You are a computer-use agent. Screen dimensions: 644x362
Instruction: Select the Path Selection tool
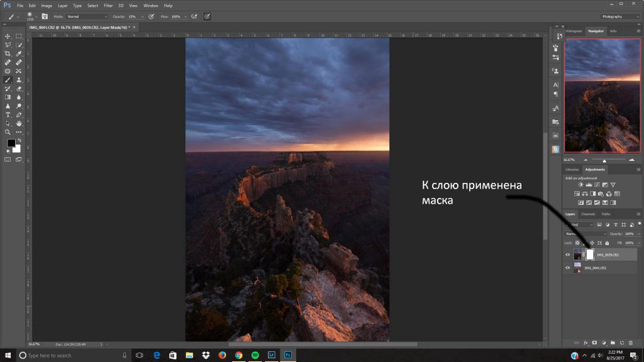point(8,124)
